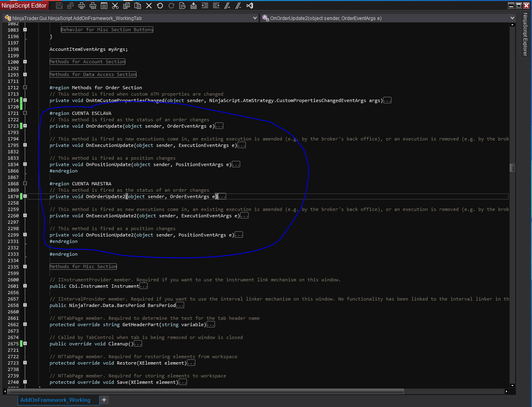The width and height of the screenshot is (532, 407).
Task: Comment out the selected lines
Action: 227,6
